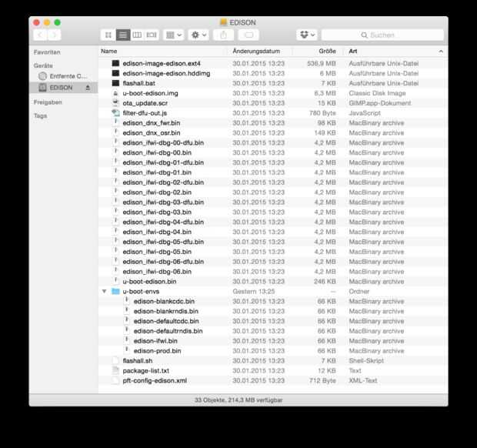Click the Shell-Skript type cell
This screenshot has height=448, width=477.
point(366,361)
